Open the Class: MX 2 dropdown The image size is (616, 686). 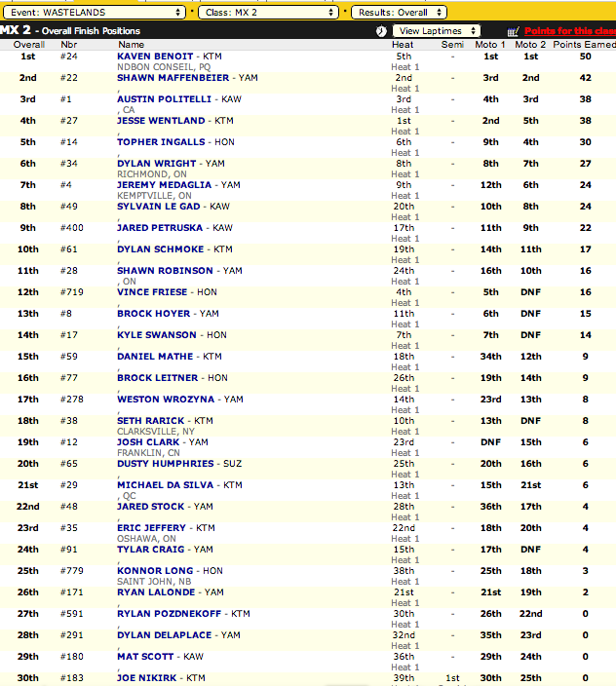(x=270, y=12)
